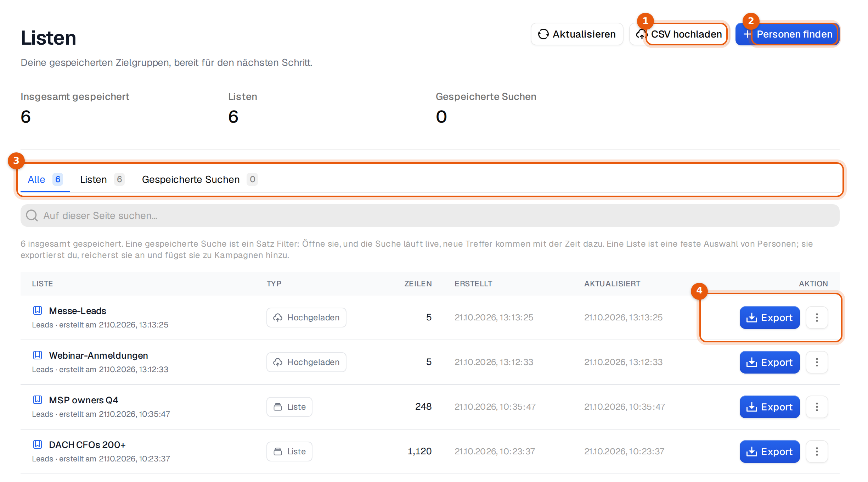Open the three-dot menu for MSP owners Q4
Viewport: 868px width, 482px height.
[817, 407]
